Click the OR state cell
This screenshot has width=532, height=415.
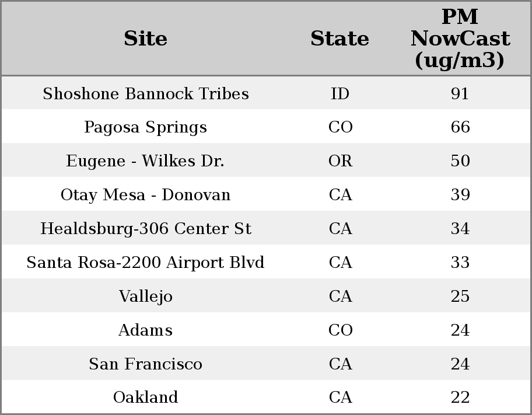coord(340,161)
